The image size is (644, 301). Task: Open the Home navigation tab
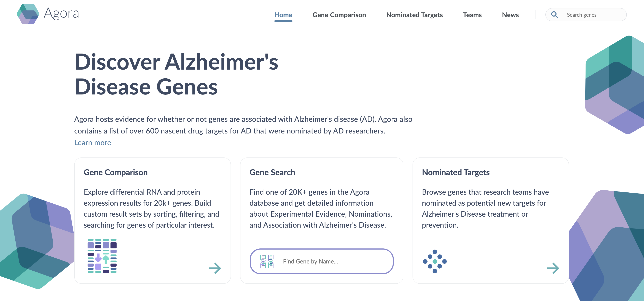283,15
